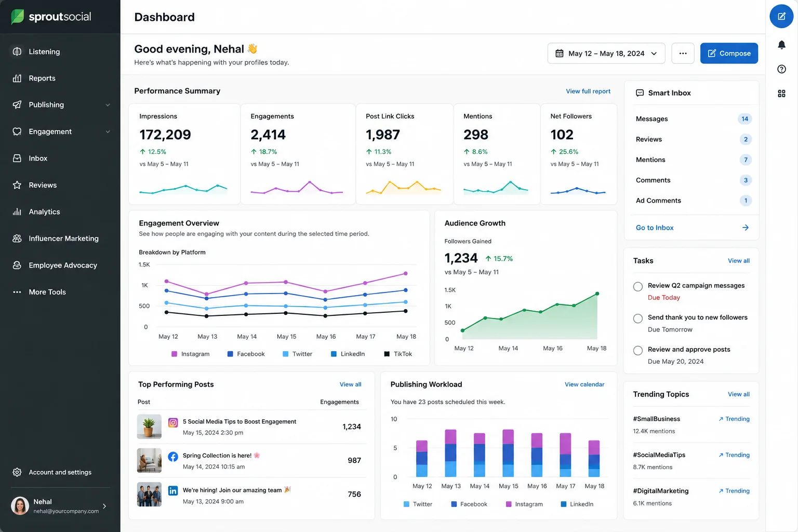Viewport: 798px width, 532px height.
Task: Toggle Facebook in Engagement Overview legend
Action: (x=246, y=354)
